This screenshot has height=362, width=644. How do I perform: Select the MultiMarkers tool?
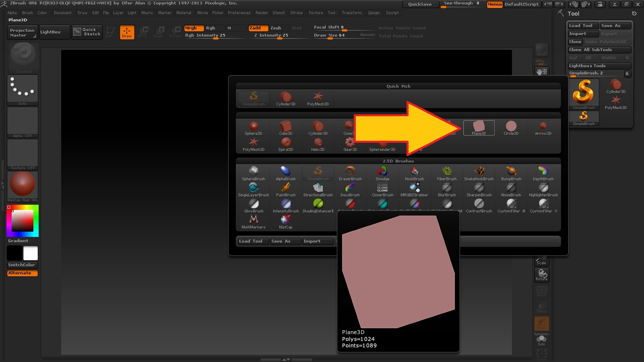254,222
